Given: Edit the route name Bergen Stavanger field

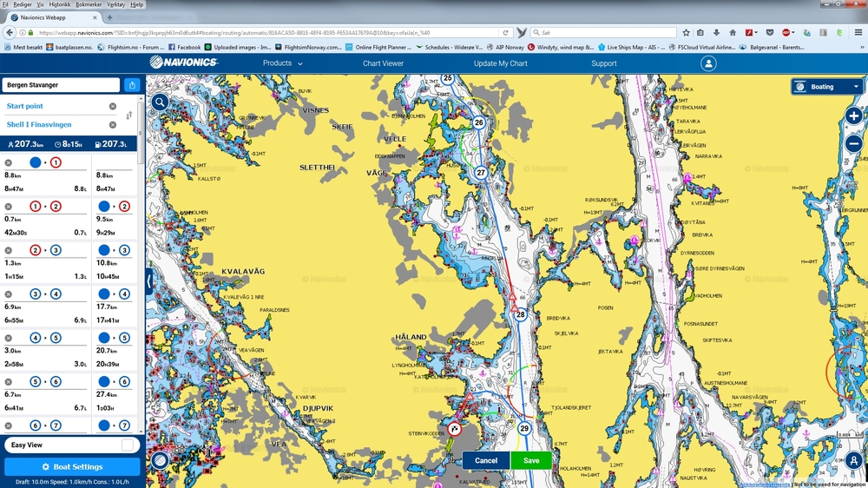Looking at the screenshot, I should click(61, 85).
